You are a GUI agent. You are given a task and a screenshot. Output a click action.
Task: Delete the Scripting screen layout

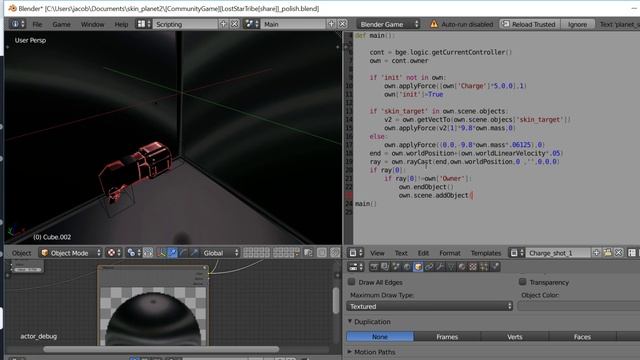[x=234, y=24]
